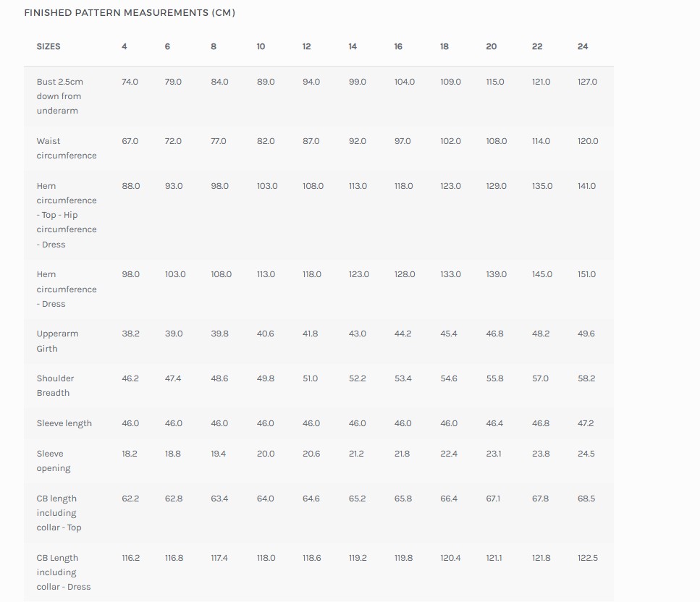
Task: Select 'CB length including collar - Top' label
Action: coord(59,513)
